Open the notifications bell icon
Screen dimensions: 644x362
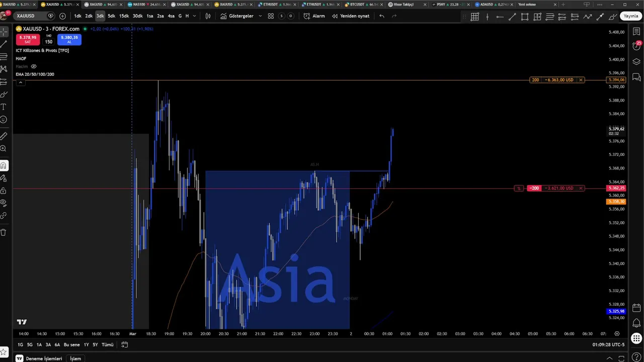coord(636,323)
